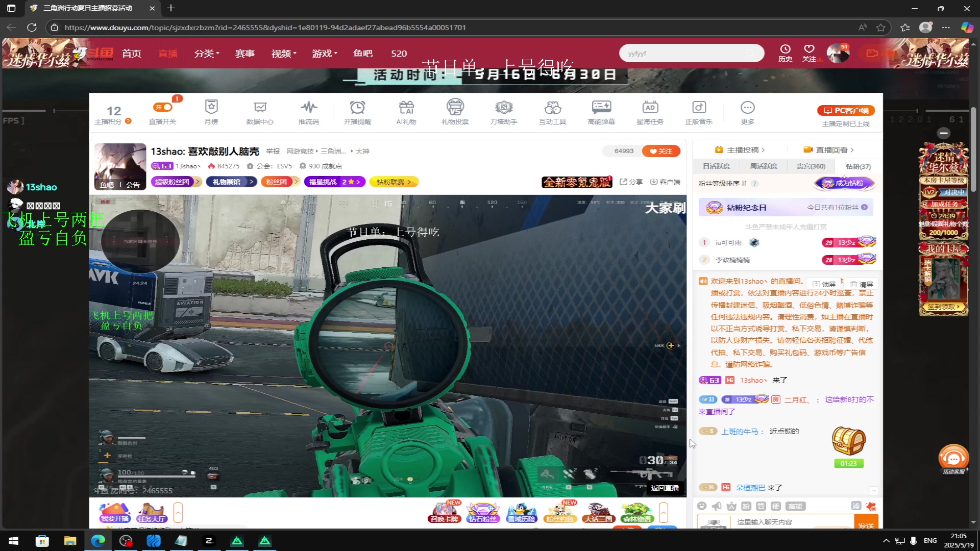980x551 pixels.
Task: Collapse right activity bar beside 森林物语
Action: pos(664,513)
